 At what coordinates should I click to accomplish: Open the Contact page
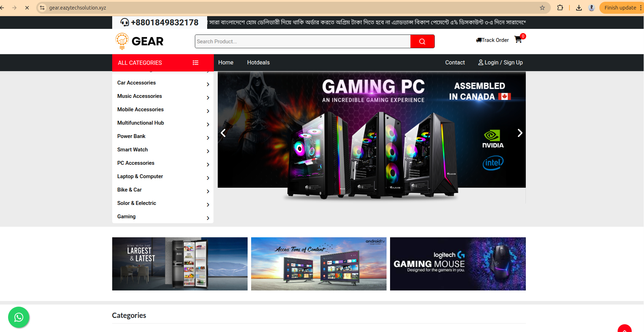click(455, 62)
